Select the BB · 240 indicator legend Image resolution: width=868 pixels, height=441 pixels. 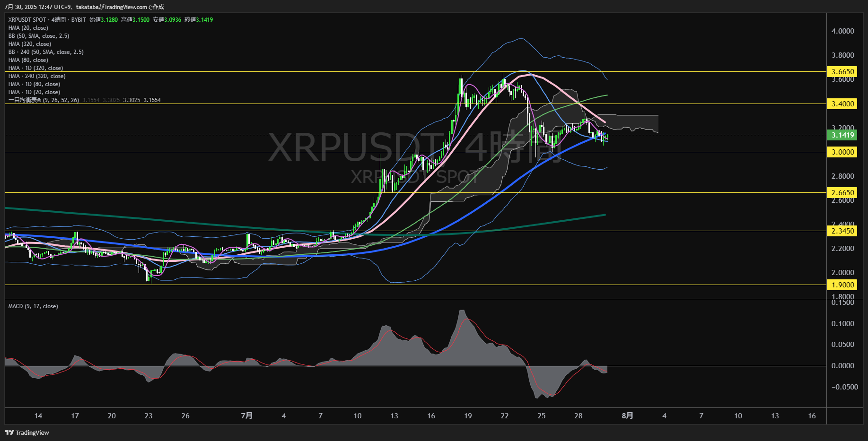coord(46,52)
